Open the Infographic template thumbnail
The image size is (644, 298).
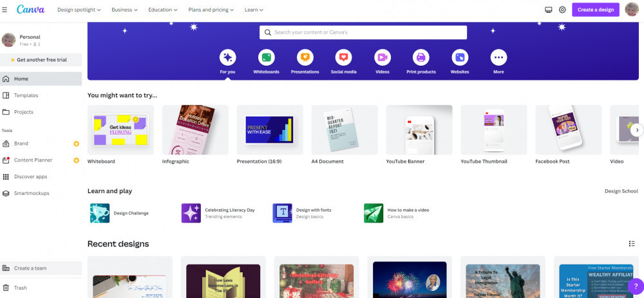click(x=196, y=130)
